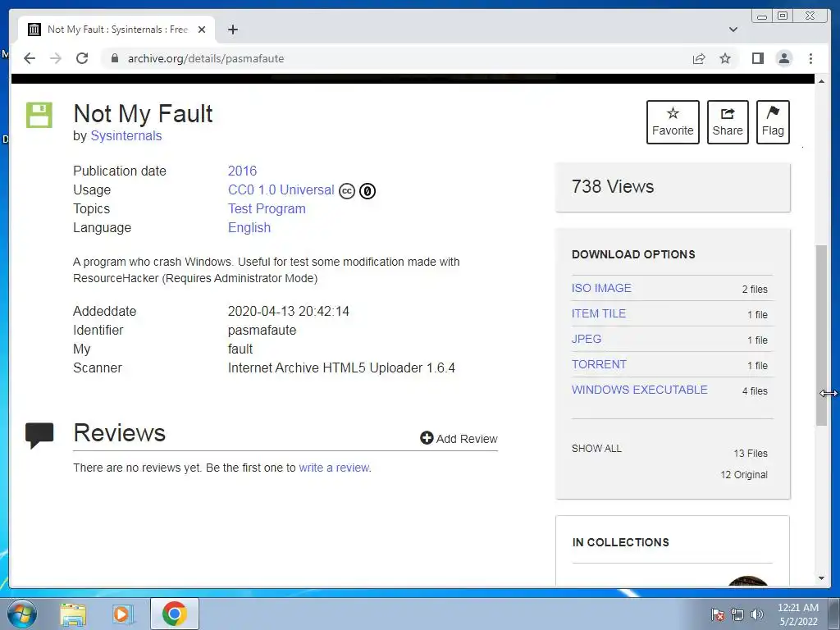Click the green floppy disk software icon
Image resolution: width=840 pixels, height=630 pixels.
[39, 115]
